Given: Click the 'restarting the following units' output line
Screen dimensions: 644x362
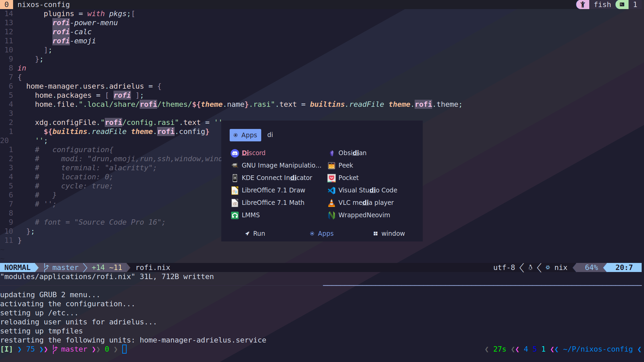Looking at the screenshot, I should coord(133,340).
